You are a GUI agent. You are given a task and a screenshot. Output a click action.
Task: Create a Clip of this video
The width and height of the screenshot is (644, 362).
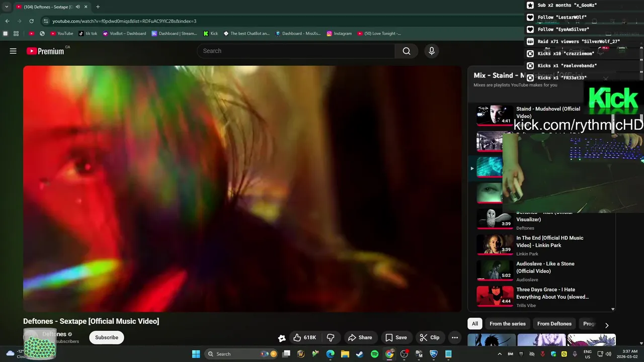click(430, 337)
